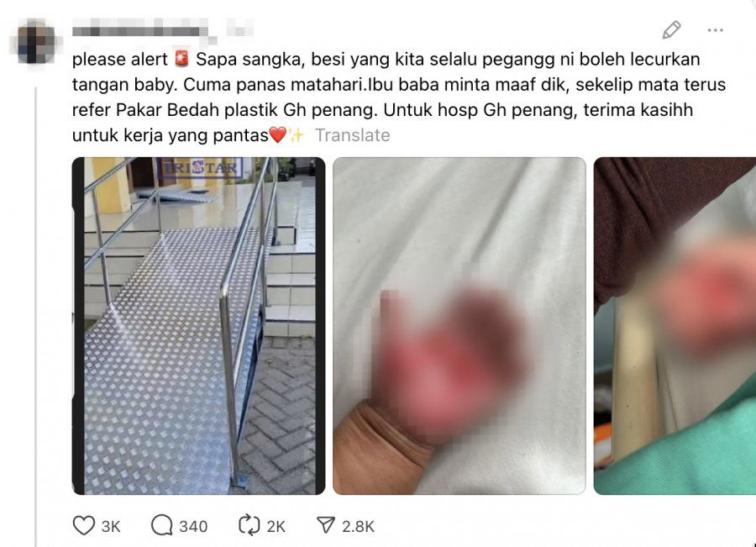Open the metal ramp handrail photo

point(198,326)
